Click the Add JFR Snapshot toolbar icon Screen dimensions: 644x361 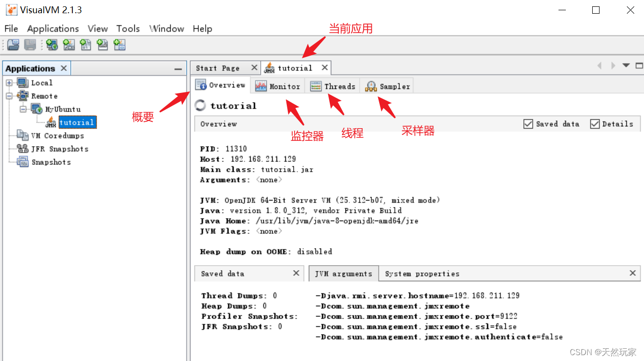tap(103, 45)
